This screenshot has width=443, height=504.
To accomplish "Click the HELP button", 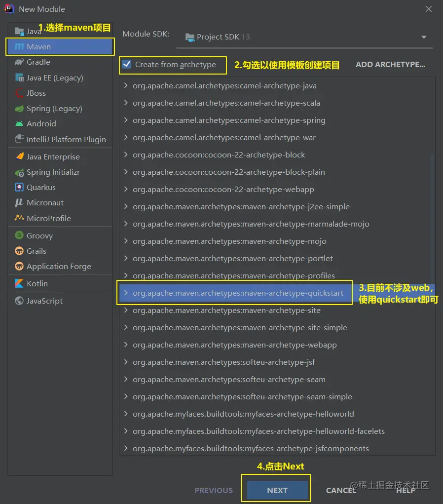I will coord(406,490).
